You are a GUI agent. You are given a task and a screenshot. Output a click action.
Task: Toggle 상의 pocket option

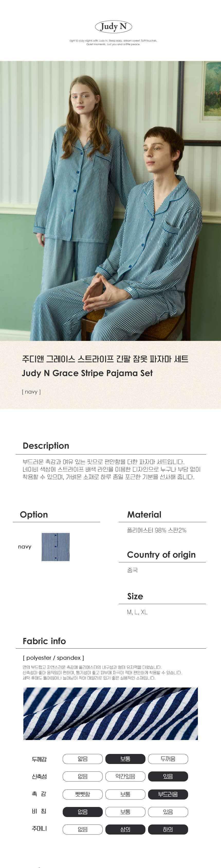coord(125,829)
